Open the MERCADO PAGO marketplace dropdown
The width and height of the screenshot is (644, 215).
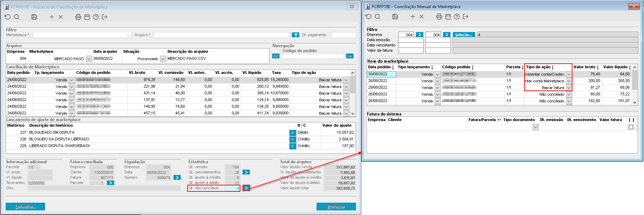tap(89, 59)
